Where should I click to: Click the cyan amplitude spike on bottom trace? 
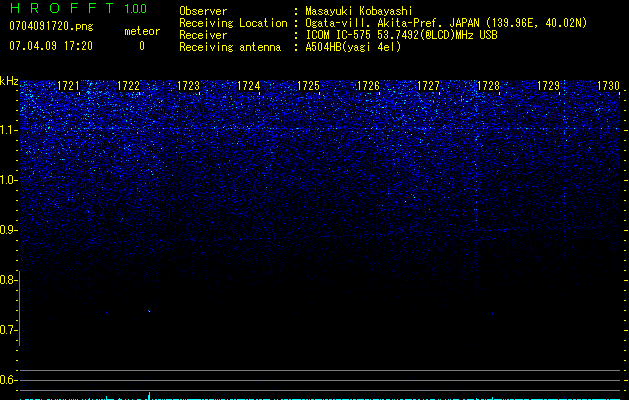click(150, 396)
